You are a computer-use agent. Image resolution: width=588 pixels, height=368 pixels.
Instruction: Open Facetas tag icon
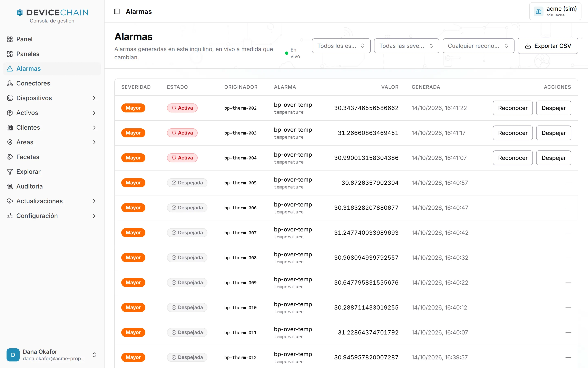[10, 157]
